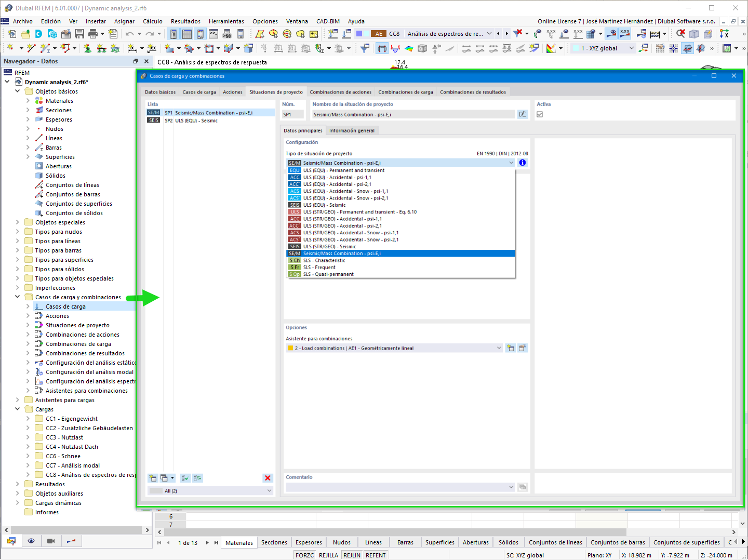Viewport: 748px width, 560px height.
Task: Click the red delete X in list panel
Action: click(268, 478)
